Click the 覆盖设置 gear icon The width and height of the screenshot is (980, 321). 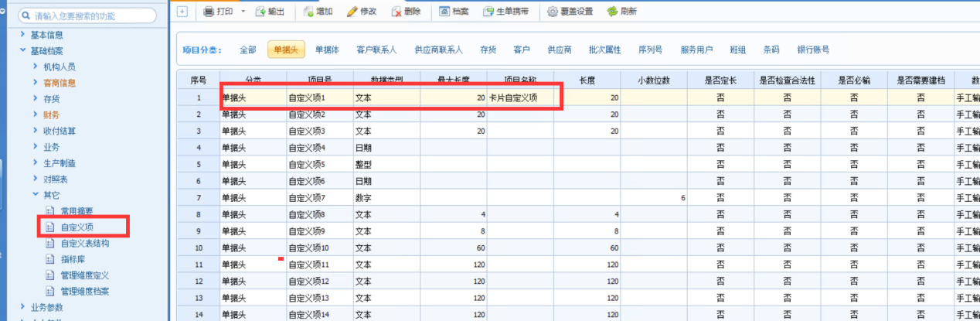click(553, 12)
